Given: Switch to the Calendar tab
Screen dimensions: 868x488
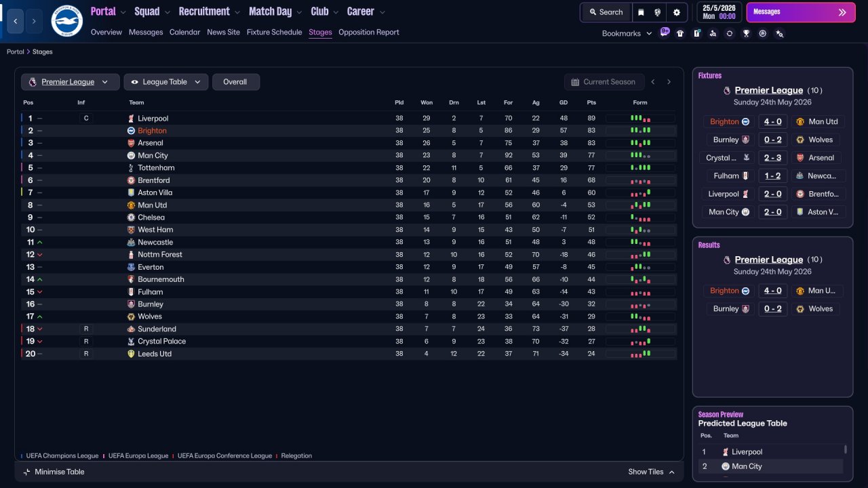Looking at the screenshot, I should (185, 32).
